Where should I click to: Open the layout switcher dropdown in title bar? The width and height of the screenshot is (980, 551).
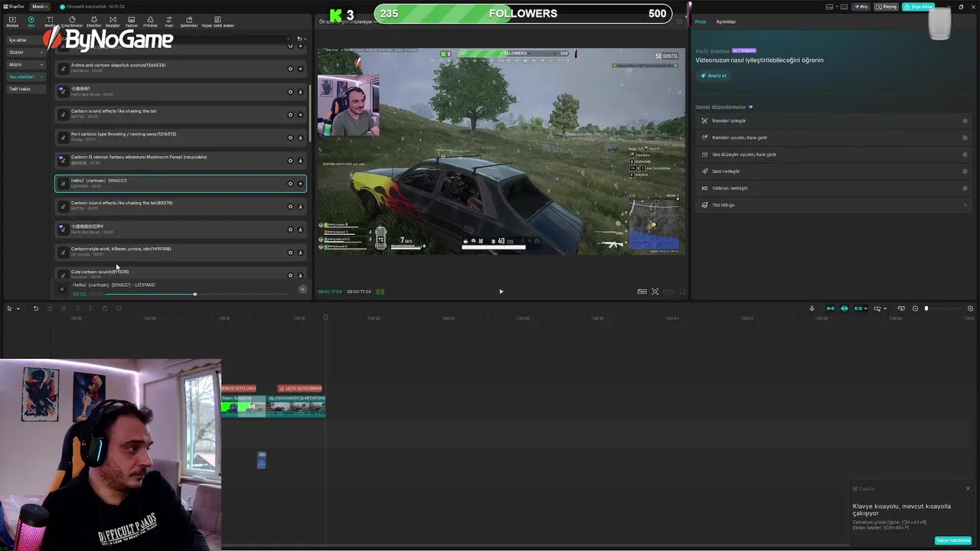(833, 7)
